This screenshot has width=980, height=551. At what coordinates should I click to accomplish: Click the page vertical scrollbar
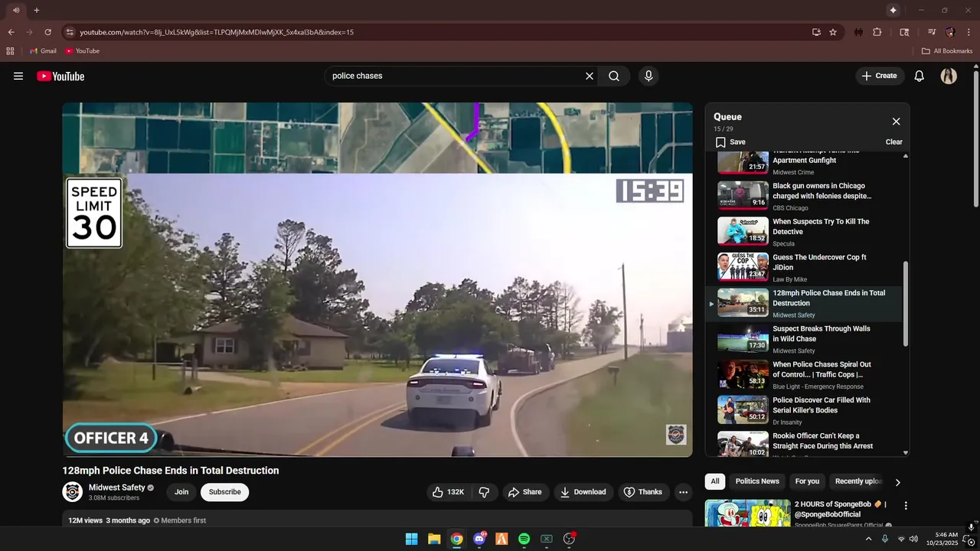click(x=975, y=138)
